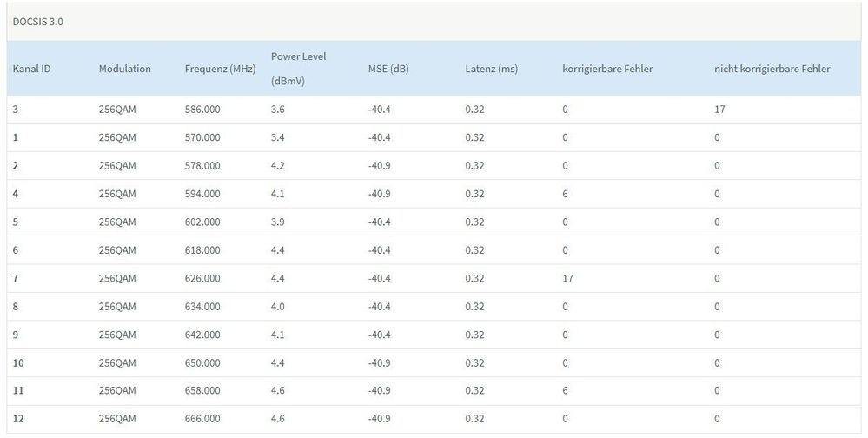Click Kanal ID 10 cell
The image size is (868, 438).
(18, 362)
